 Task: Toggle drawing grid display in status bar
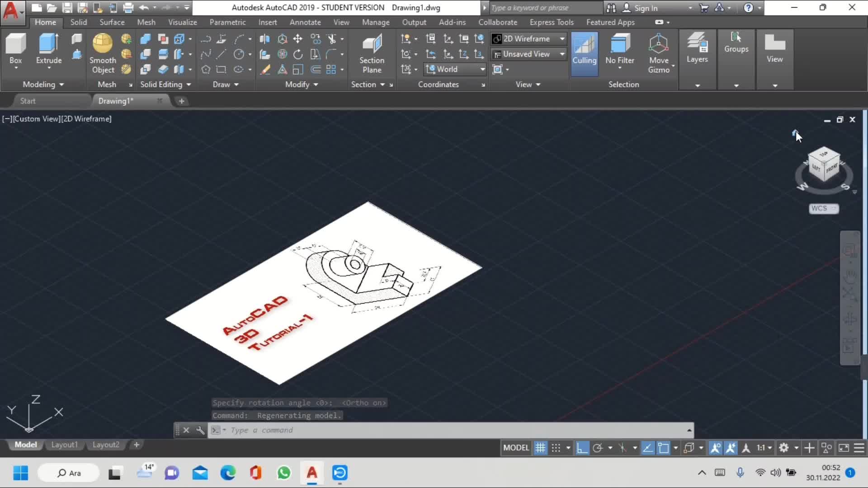coord(540,448)
